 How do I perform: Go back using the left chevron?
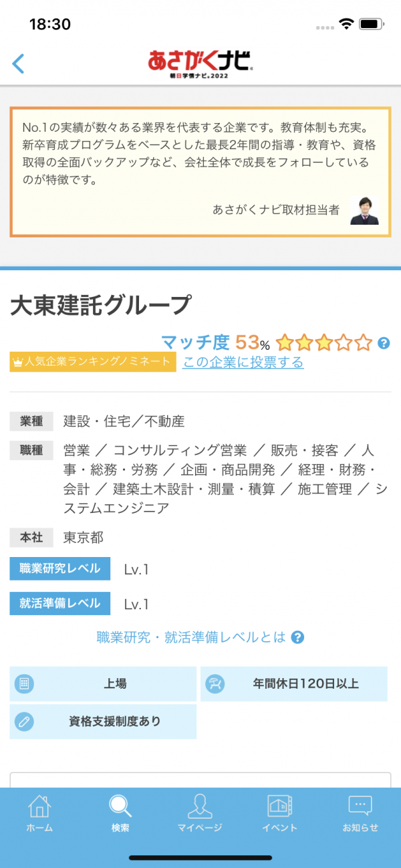(x=18, y=64)
